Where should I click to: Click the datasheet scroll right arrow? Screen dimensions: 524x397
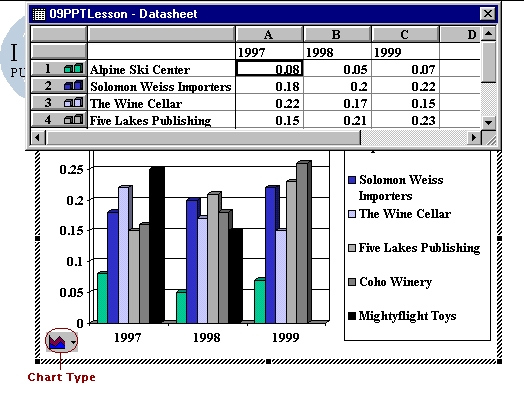pyautogui.click(x=474, y=137)
